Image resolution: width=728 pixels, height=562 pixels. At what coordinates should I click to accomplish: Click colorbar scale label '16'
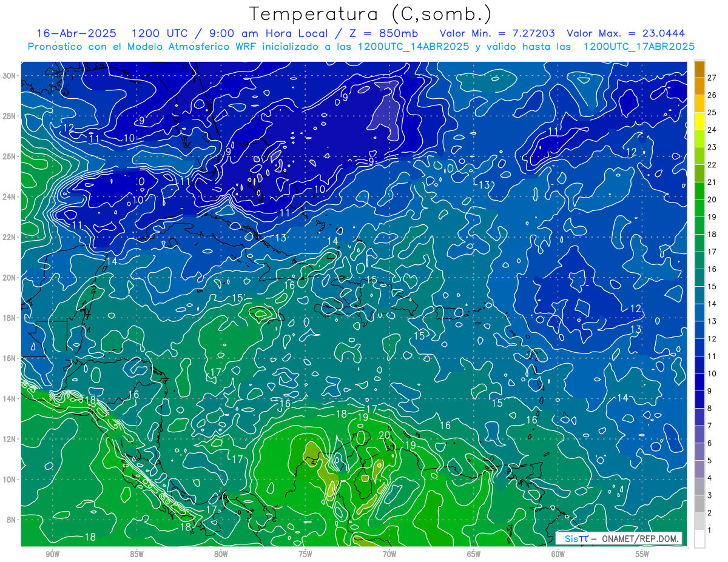(x=712, y=269)
